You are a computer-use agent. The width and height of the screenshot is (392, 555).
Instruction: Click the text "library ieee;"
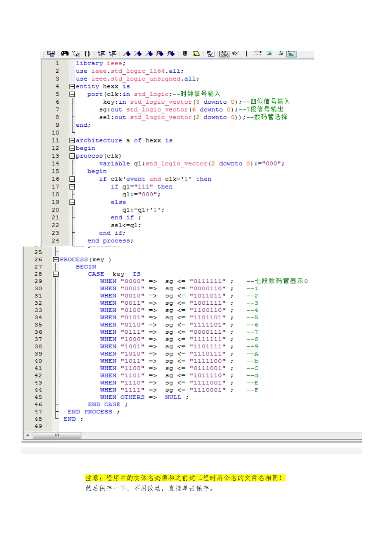click(100, 64)
